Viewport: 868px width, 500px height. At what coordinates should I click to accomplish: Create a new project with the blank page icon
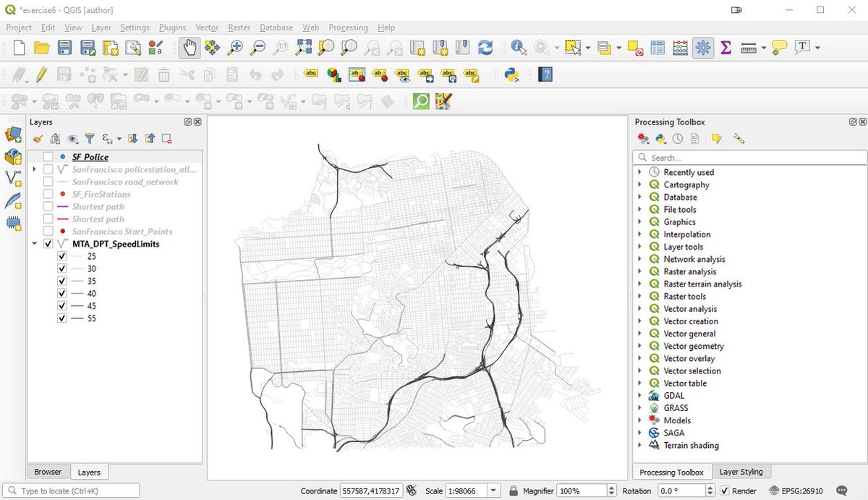click(20, 48)
